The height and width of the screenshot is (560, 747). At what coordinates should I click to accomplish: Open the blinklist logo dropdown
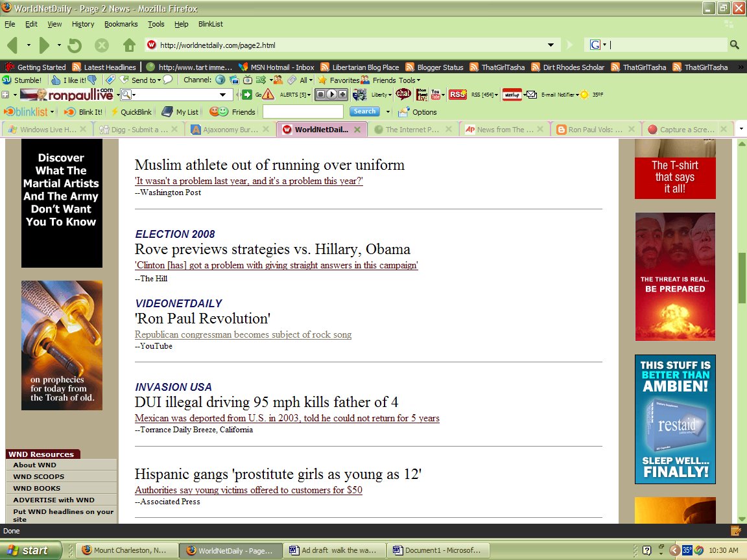click(52, 112)
